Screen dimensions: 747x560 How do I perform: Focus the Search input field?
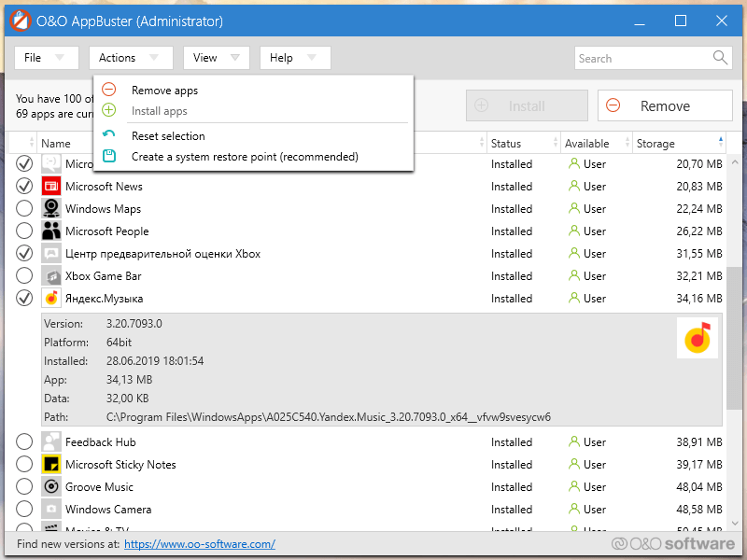tap(642, 58)
